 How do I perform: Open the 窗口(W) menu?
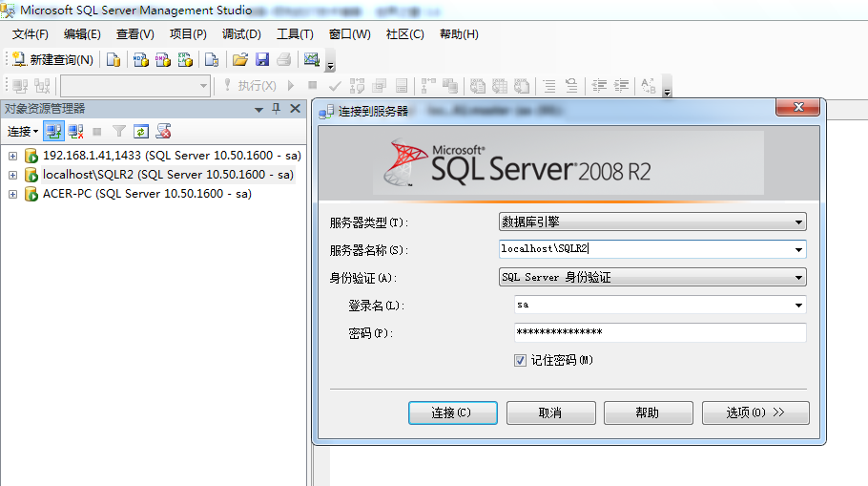(349, 34)
